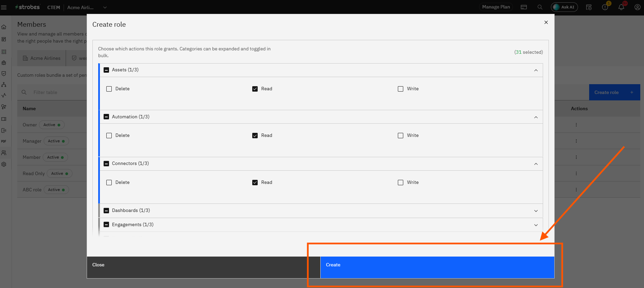Open the user profile avatar icon
This screenshot has height=288, width=644.
(637, 7)
